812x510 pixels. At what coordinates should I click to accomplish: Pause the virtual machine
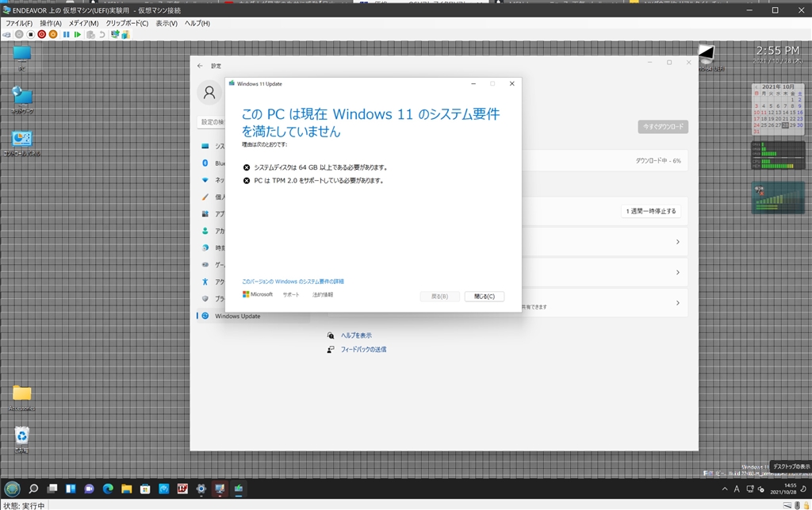click(67, 35)
